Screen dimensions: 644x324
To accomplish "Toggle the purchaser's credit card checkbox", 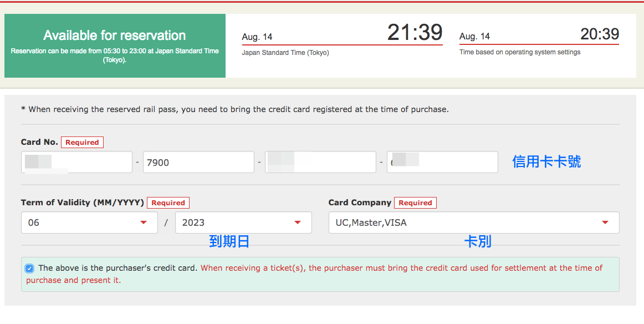I will click(x=29, y=269).
